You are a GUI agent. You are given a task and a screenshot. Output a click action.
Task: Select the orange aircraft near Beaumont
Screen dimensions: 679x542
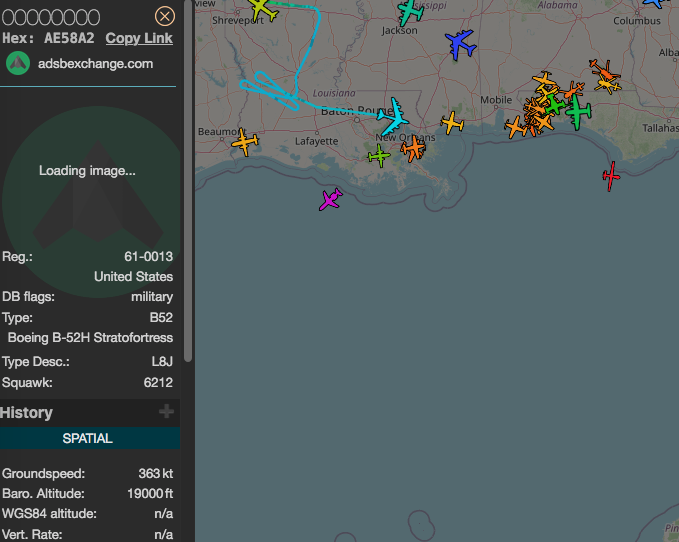point(245,142)
